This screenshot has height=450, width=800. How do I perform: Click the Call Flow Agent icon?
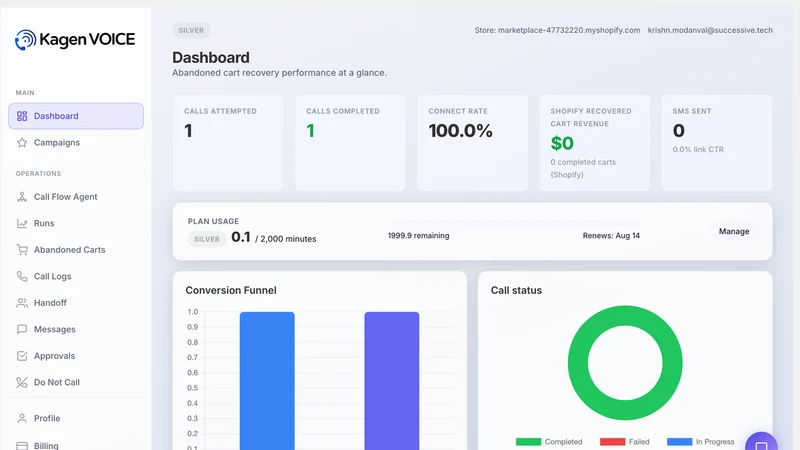22,197
